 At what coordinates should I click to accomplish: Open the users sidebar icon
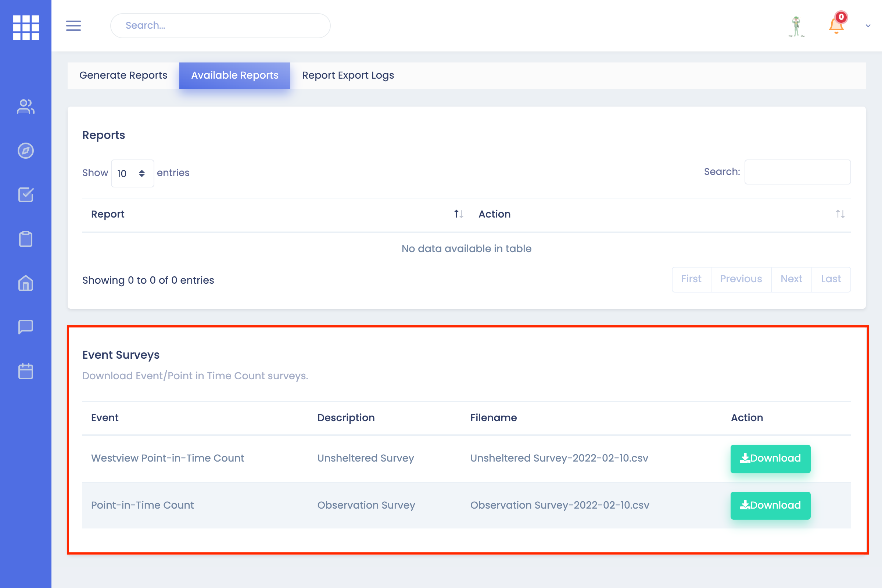click(x=25, y=107)
